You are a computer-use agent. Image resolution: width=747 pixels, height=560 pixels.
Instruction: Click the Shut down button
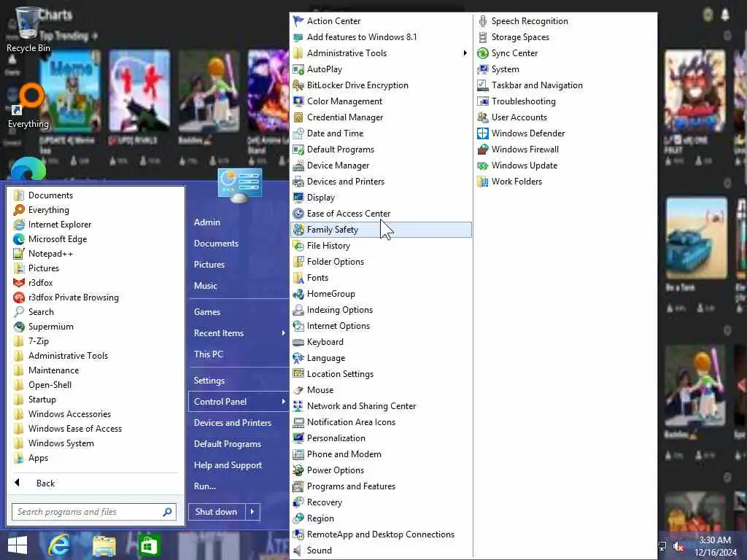click(216, 512)
